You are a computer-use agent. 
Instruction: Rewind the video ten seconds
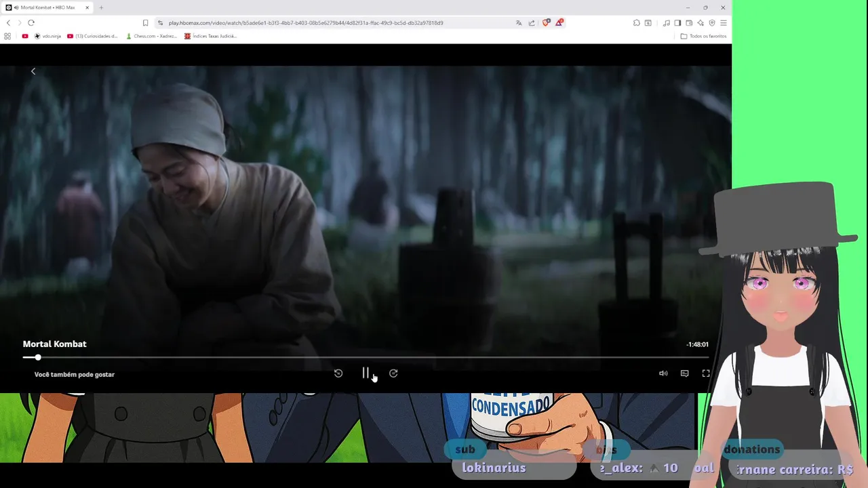coord(338,373)
